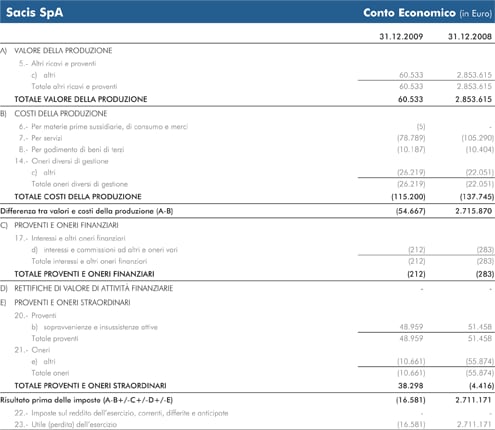Select bold (212) in financial total row
The height and width of the screenshot is (430, 495).
point(416,274)
